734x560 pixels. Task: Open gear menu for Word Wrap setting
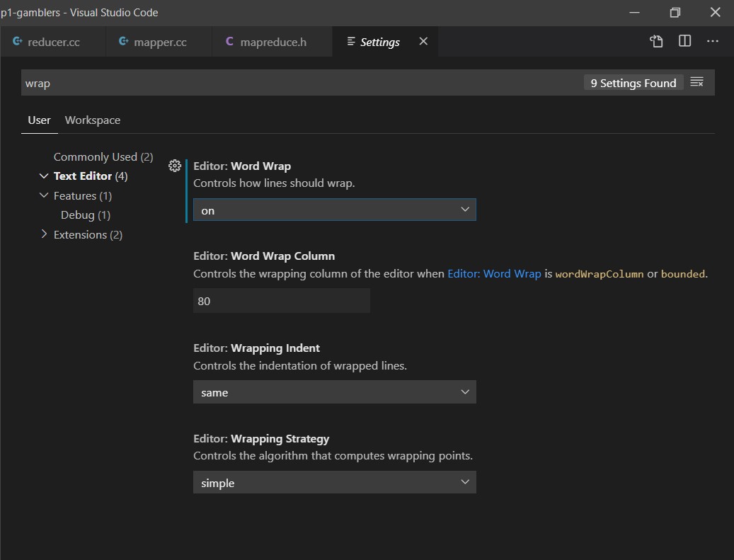[x=175, y=166]
